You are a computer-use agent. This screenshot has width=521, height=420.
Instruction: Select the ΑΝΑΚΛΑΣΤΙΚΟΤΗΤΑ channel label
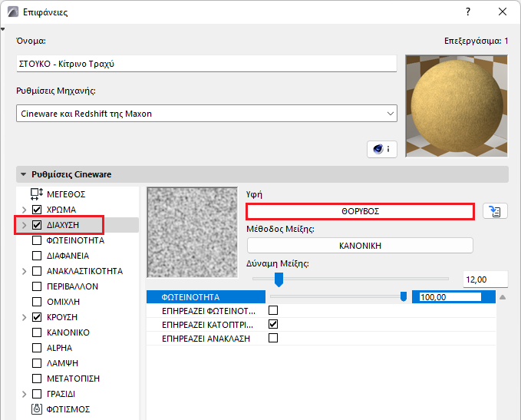[84, 271]
